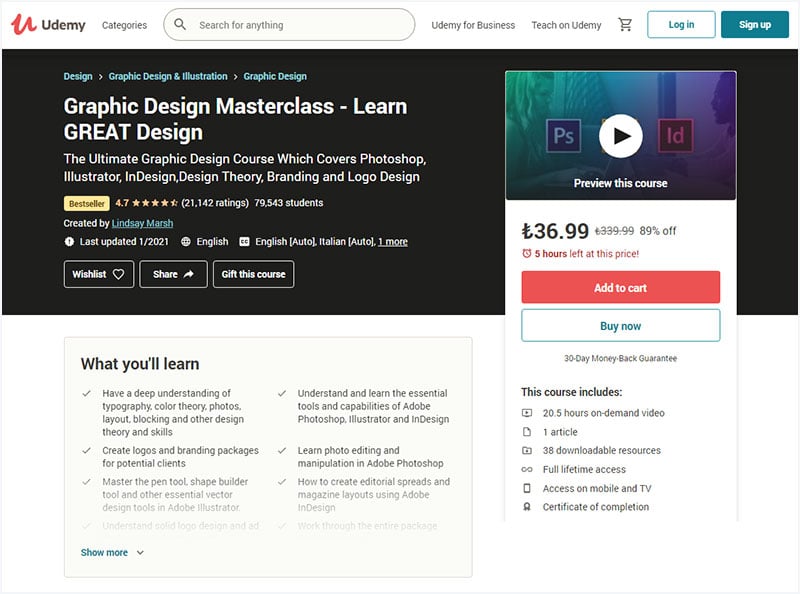Click the 30-Day Money-Back Guarantee text
This screenshot has height=594, width=800.
click(x=620, y=358)
